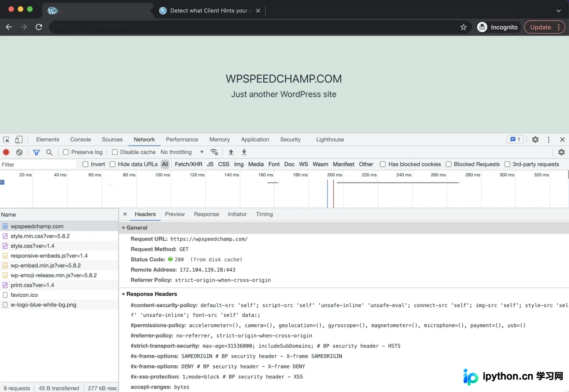Check the Invert filter checkbox
This screenshot has height=392, width=569.
(x=85, y=164)
